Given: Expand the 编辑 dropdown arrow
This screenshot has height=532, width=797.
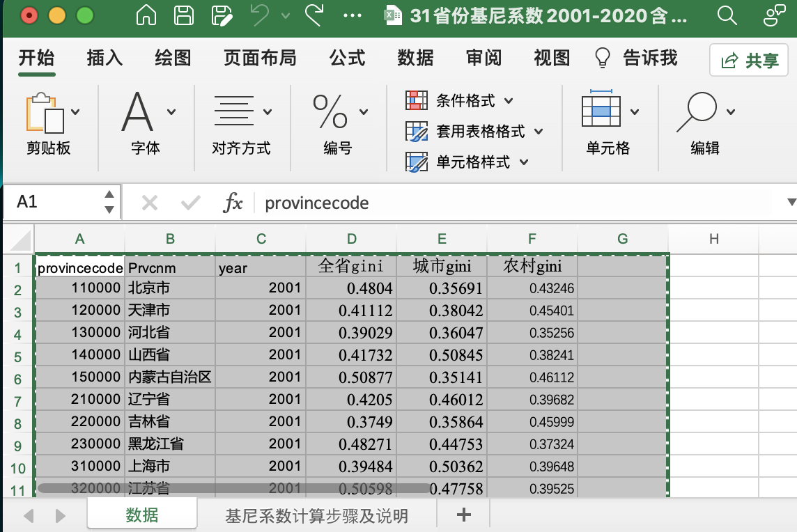Looking at the screenshot, I should [730, 112].
